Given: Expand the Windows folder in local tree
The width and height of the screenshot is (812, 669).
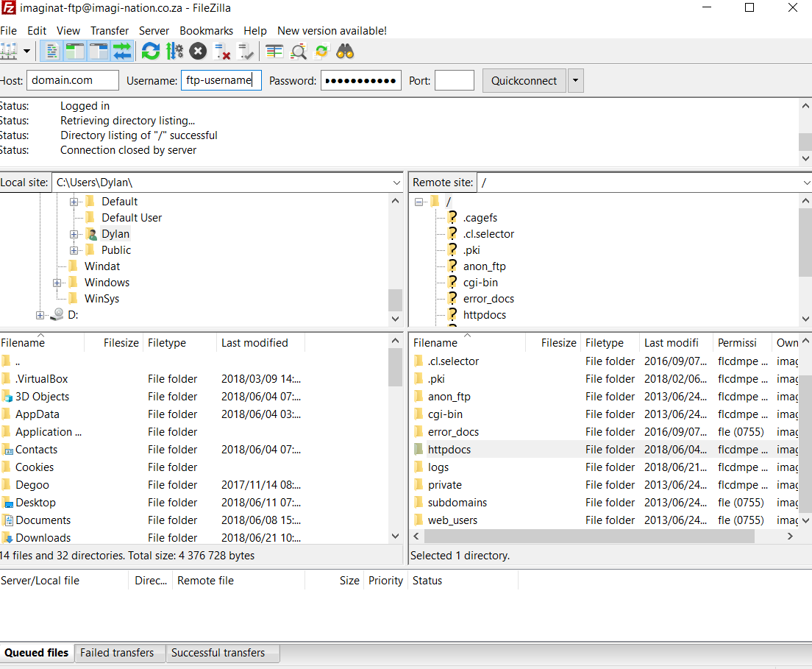Looking at the screenshot, I should pos(57,283).
